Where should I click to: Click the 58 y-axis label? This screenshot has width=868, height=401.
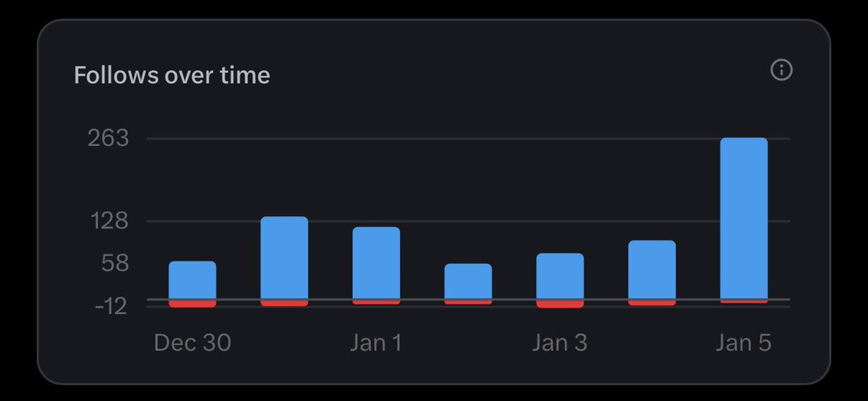point(114,263)
